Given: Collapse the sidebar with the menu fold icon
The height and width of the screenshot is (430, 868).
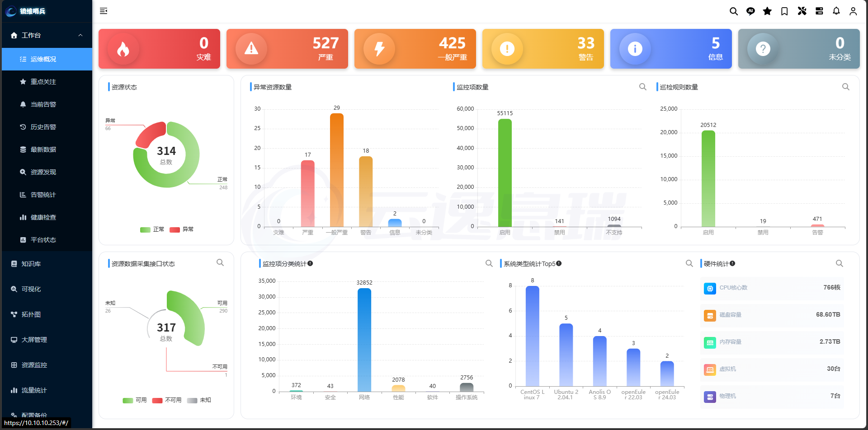Looking at the screenshot, I should [104, 11].
